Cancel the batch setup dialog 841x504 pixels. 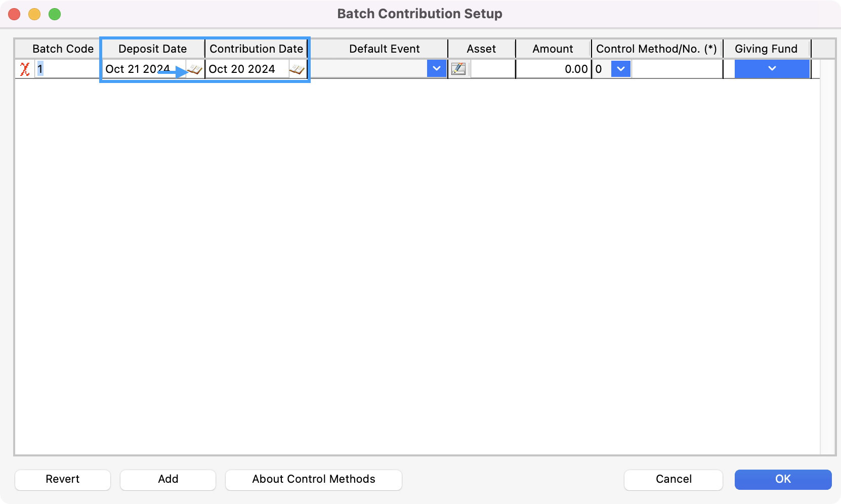(673, 479)
